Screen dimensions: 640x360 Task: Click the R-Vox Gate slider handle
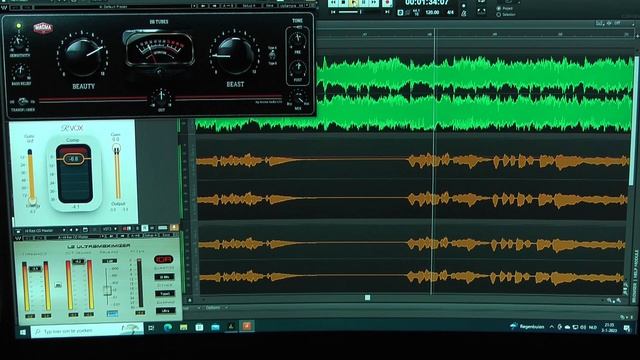pos(32,201)
